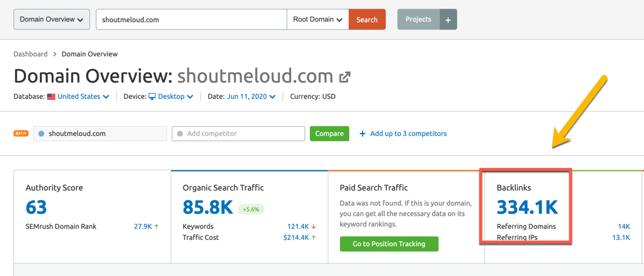The height and width of the screenshot is (276, 644).
Task: Expand the Root Domain selector
Action: tap(317, 19)
